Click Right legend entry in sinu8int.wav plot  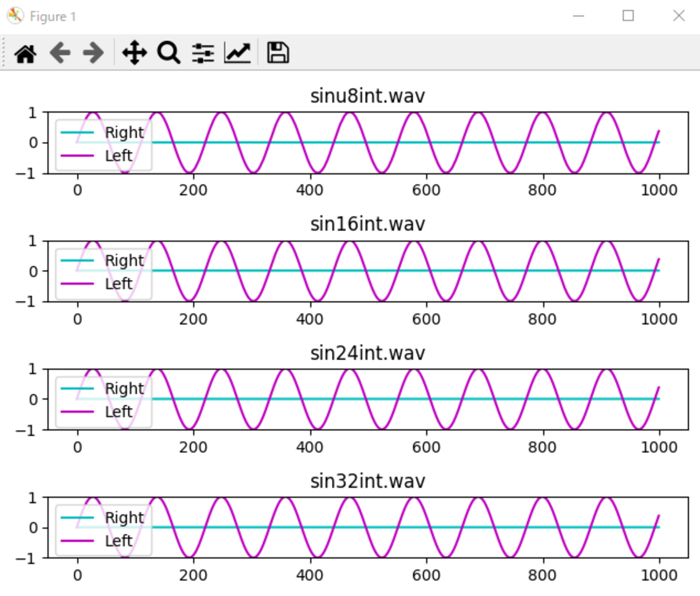[124, 132]
